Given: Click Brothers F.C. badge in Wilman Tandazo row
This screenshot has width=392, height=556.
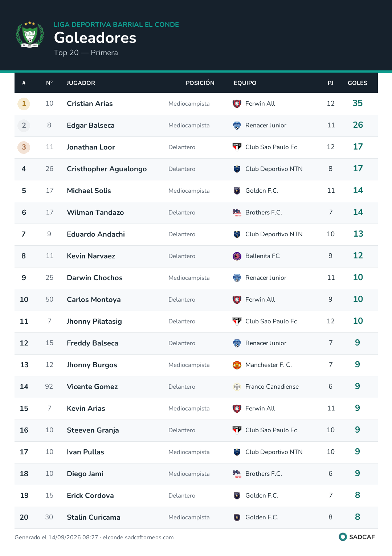Looking at the screenshot, I should 237,213.
